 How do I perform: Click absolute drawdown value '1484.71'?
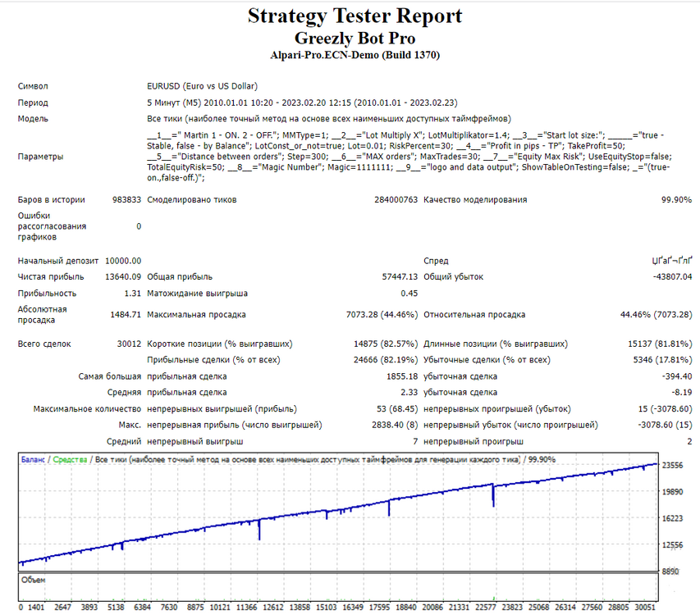point(126,315)
